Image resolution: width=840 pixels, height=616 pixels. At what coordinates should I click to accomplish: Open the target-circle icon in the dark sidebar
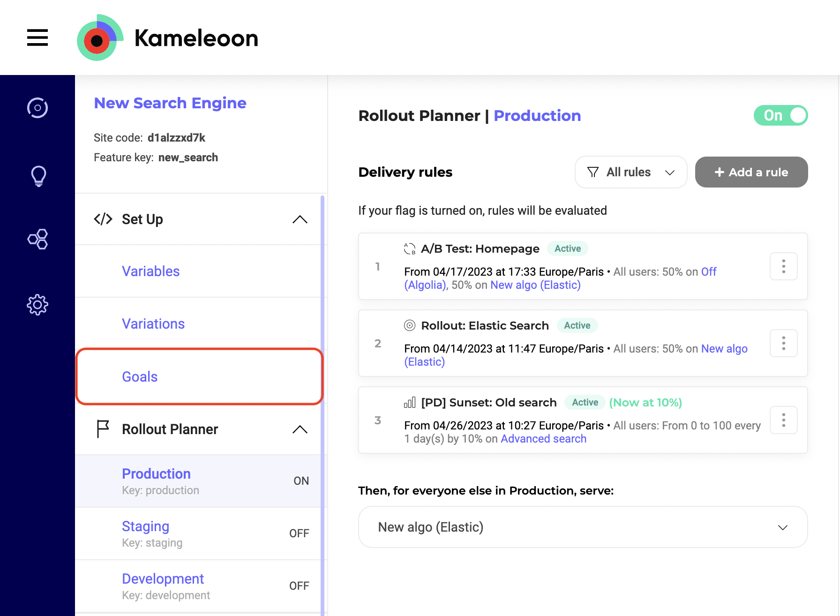(37, 108)
